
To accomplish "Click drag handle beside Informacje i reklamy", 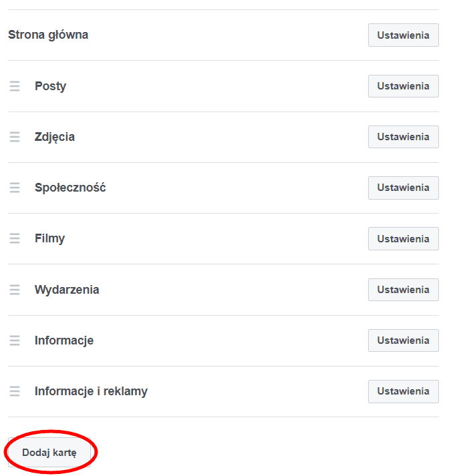I will [15, 391].
